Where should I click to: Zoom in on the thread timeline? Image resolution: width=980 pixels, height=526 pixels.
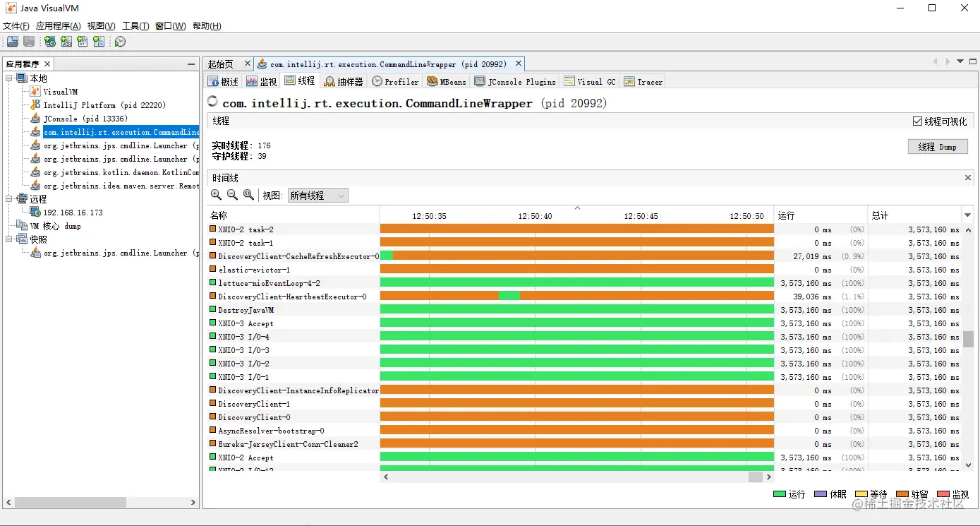[217, 195]
